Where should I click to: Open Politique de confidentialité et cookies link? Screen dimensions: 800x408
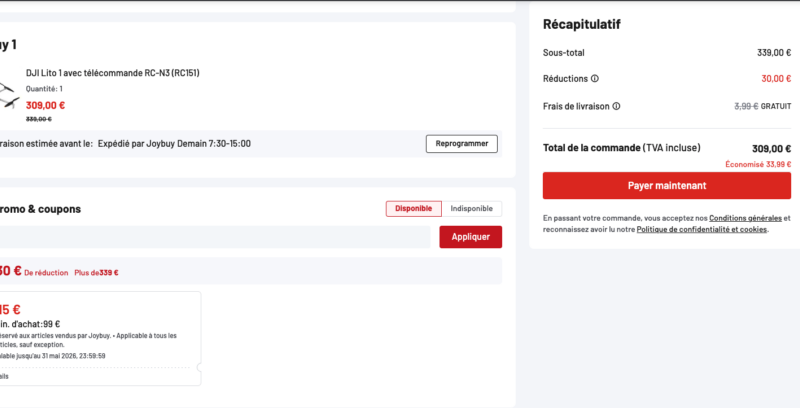[x=702, y=230]
